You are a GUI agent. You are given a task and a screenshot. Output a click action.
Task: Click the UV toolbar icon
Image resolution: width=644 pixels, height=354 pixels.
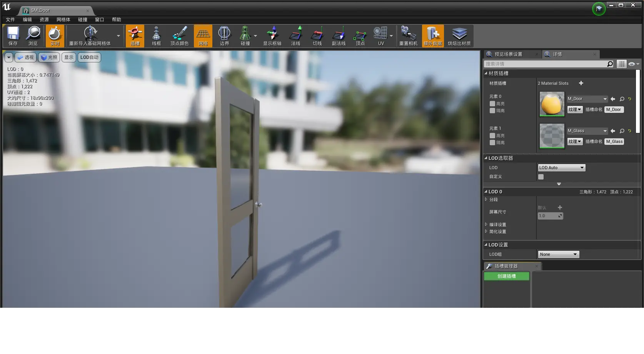[381, 36]
